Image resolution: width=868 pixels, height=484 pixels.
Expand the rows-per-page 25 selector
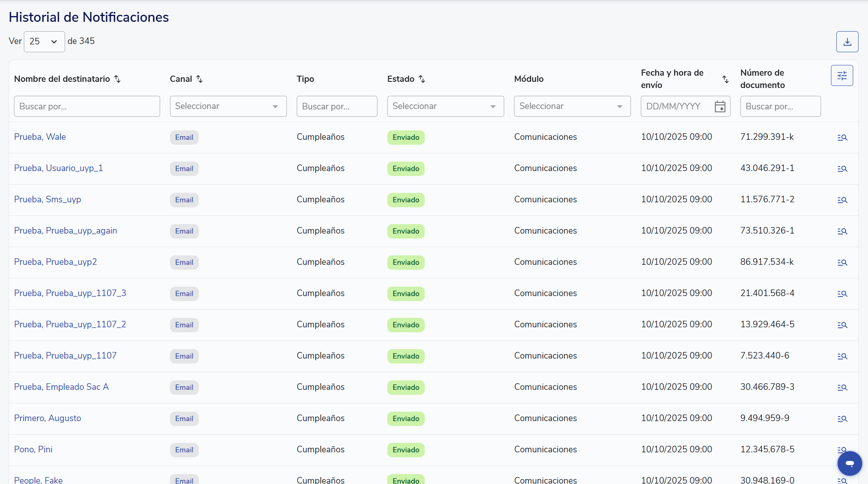click(x=44, y=42)
